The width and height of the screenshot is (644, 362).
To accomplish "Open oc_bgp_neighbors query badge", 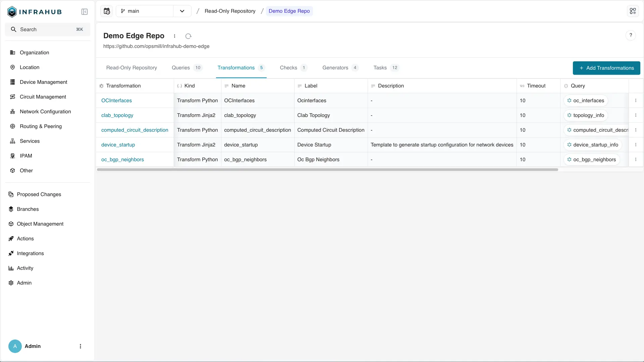I will click(x=592, y=160).
